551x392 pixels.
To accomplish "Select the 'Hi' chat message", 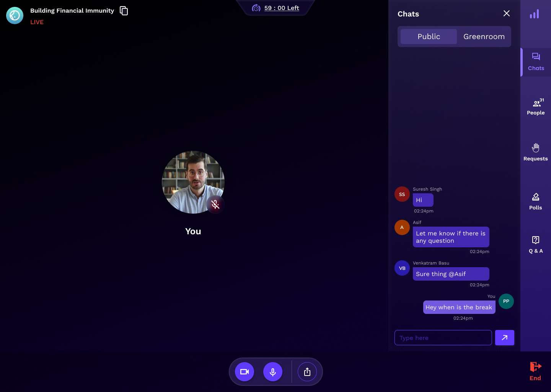I will pyautogui.click(x=423, y=200).
